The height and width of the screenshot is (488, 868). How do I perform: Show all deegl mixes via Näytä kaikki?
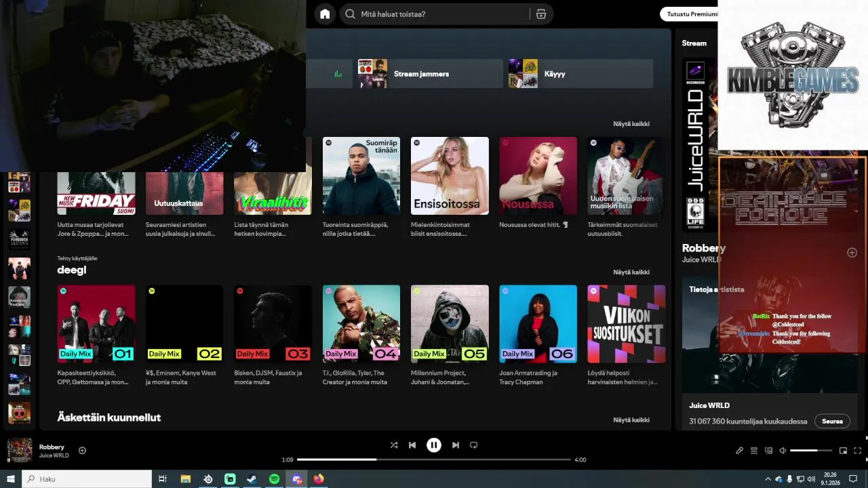[x=631, y=272]
